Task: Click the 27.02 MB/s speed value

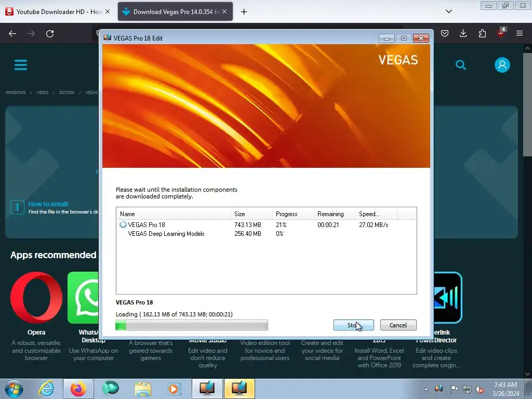Action: click(x=374, y=224)
